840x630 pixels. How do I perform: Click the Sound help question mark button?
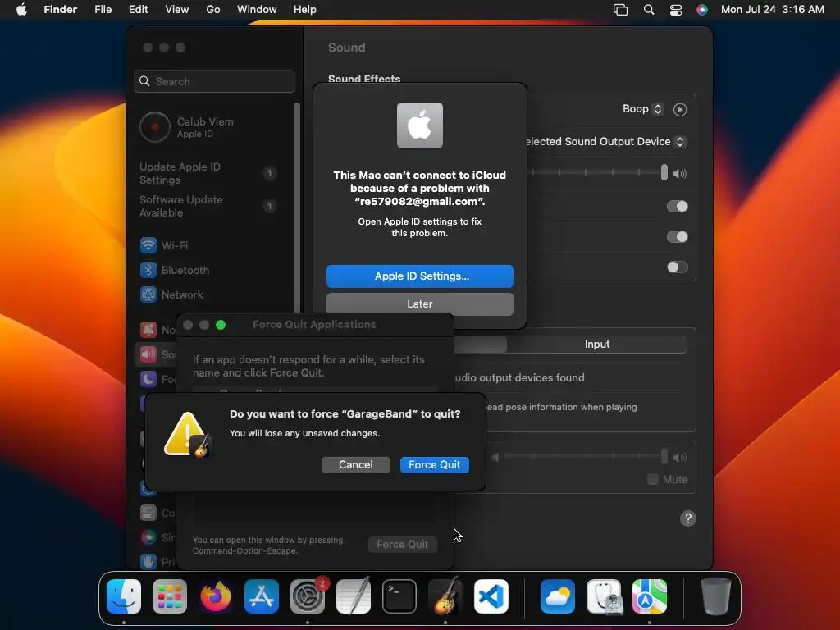pos(688,518)
